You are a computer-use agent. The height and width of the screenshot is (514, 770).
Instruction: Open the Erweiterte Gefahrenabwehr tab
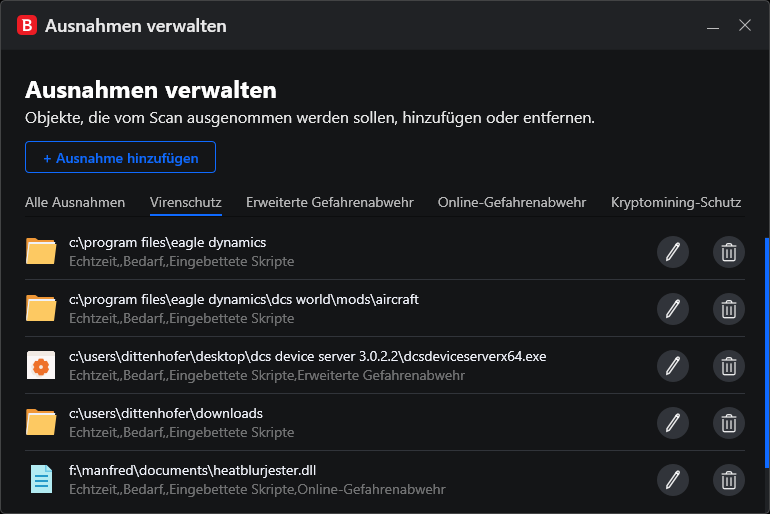(330, 202)
